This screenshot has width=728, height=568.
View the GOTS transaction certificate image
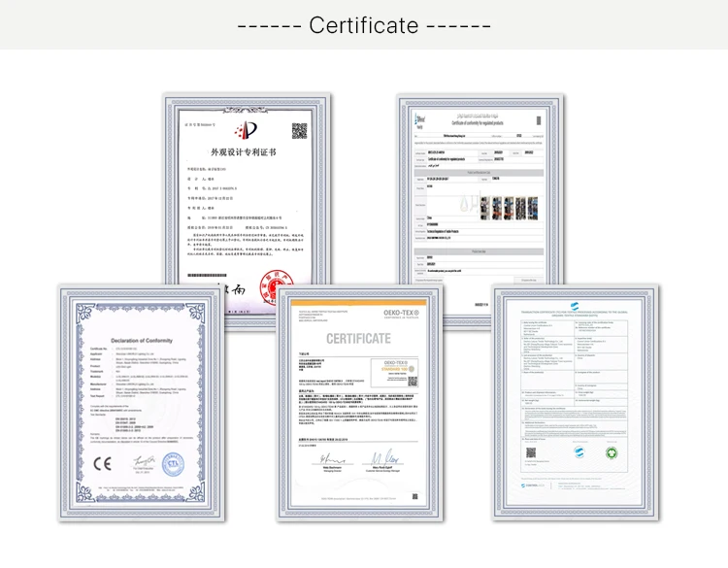pyautogui.click(x=576, y=403)
